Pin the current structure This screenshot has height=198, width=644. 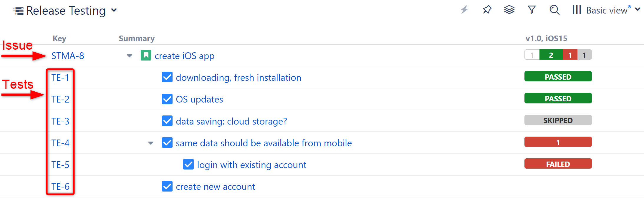(x=487, y=10)
